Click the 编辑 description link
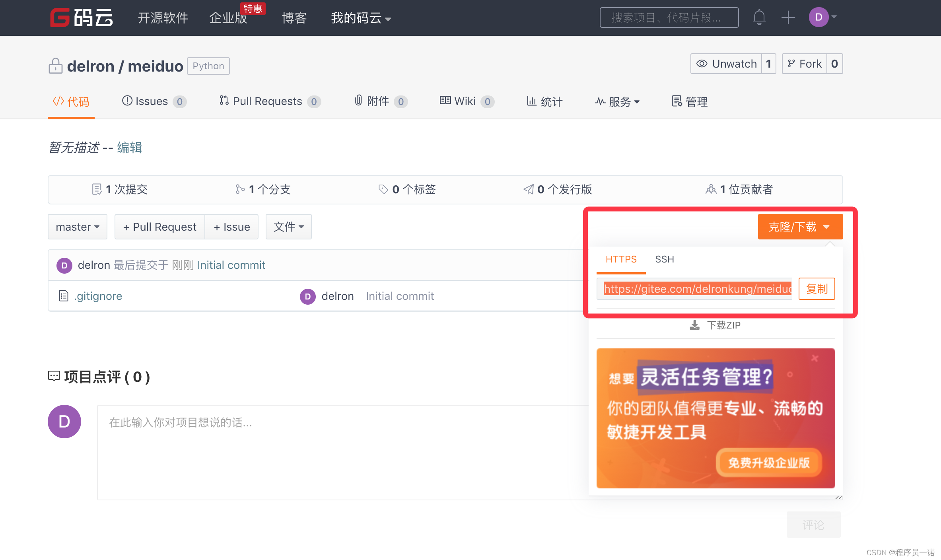Viewport: 941px width, 560px height. 129,148
